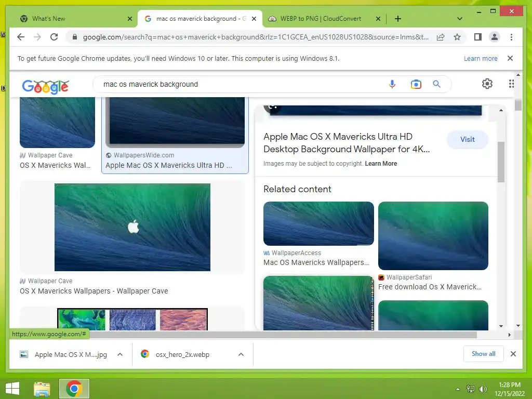Open the Chrome side panel
This screenshot has height=399, width=532.
click(x=478, y=37)
